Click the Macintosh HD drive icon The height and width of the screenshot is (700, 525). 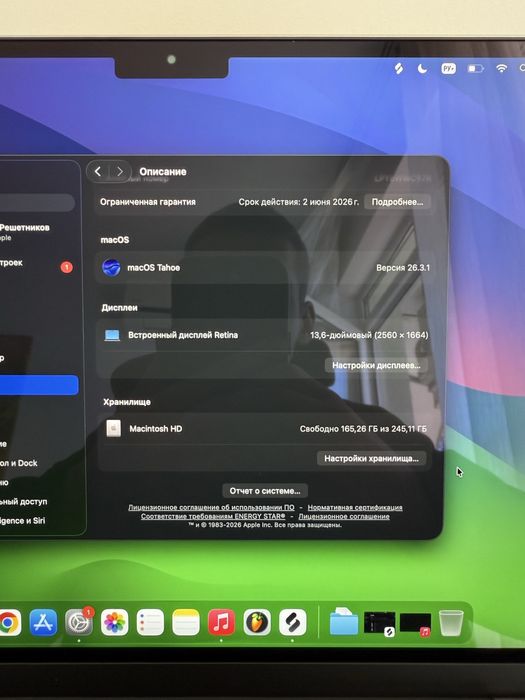(113, 429)
